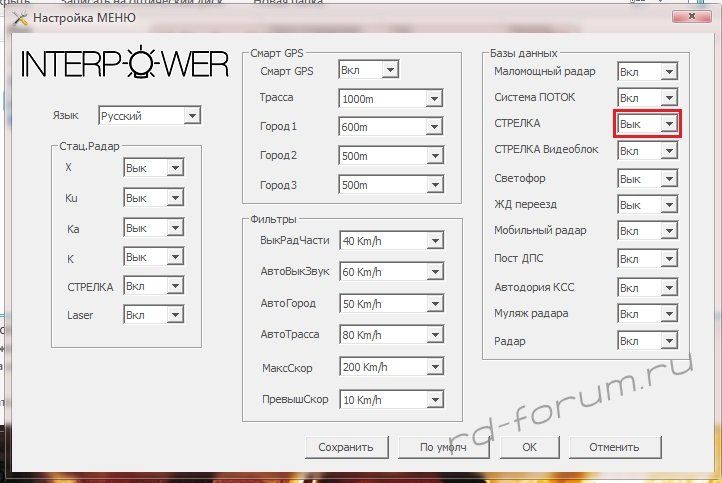The height and width of the screenshot is (483, 722).
Task: Click the Отменить cancel button
Action: (x=613, y=447)
